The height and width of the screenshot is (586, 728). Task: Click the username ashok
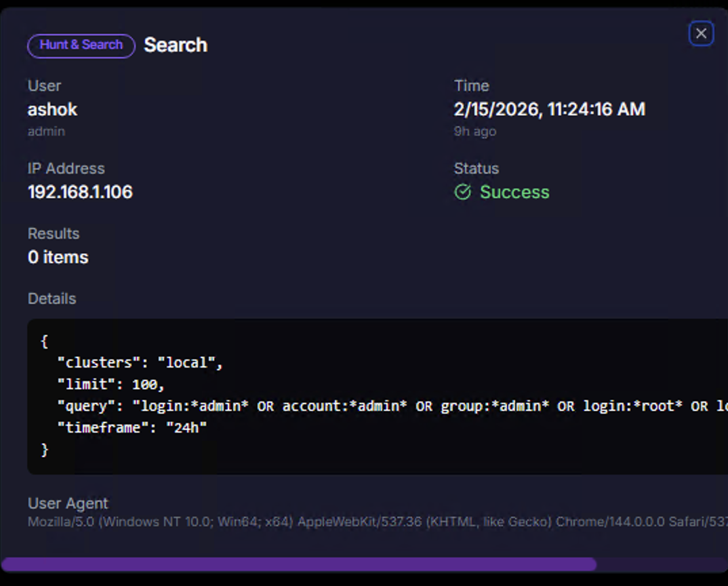[x=52, y=109]
